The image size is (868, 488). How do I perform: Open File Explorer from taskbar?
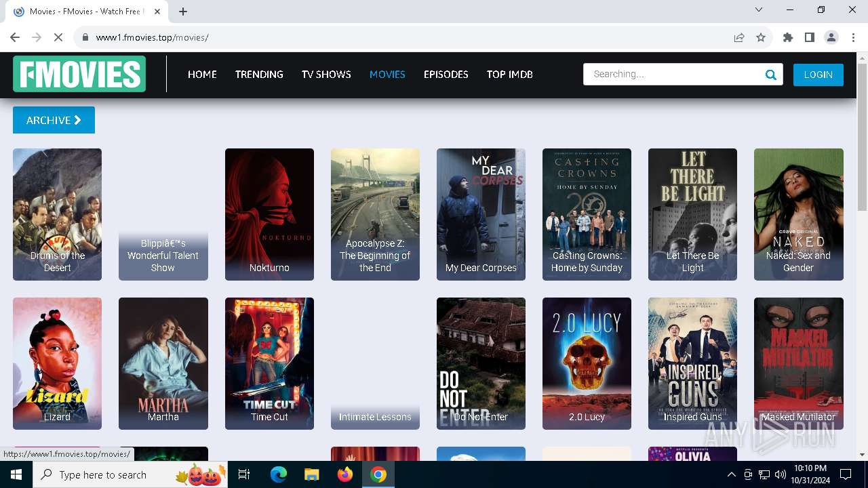click(x=312, y=474)
